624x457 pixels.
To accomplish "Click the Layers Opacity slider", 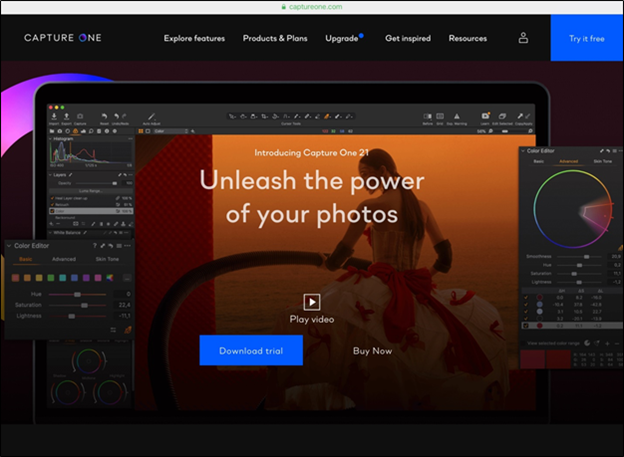I will click(x=95, y=183).
